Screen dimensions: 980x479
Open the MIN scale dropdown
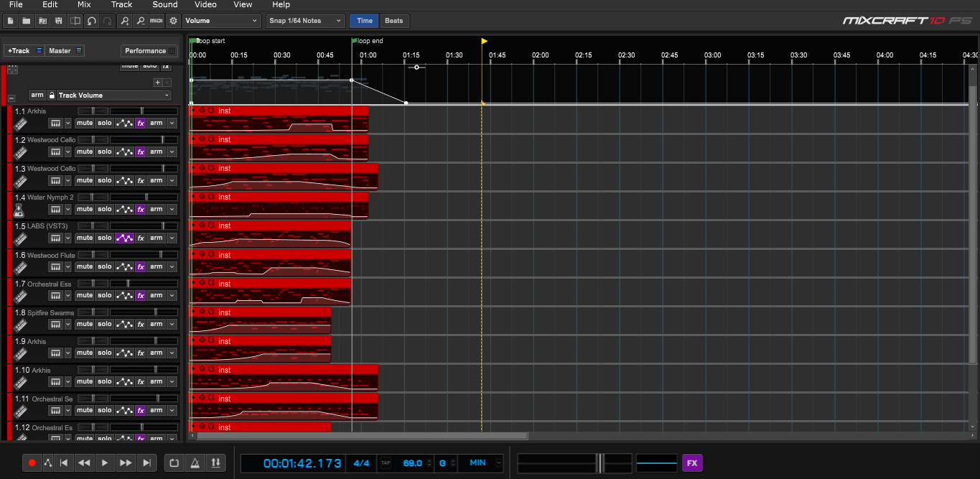481,463
